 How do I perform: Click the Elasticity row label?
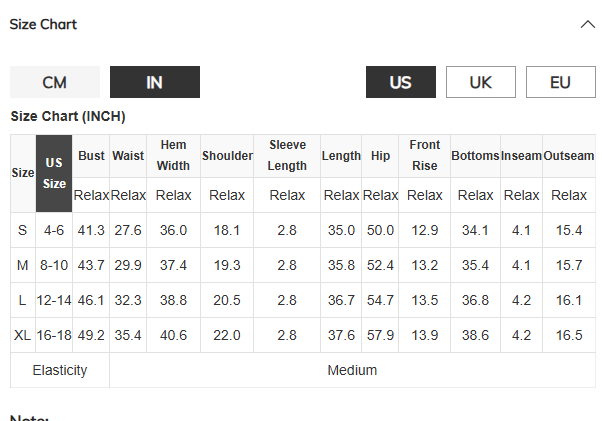point(60,371)
